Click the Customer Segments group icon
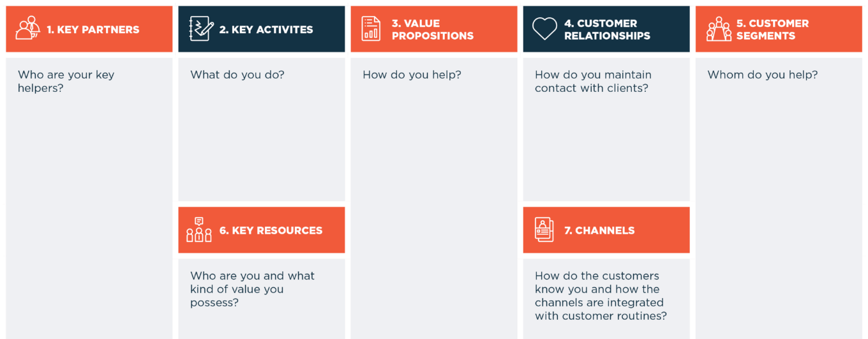 pos(719,29)
